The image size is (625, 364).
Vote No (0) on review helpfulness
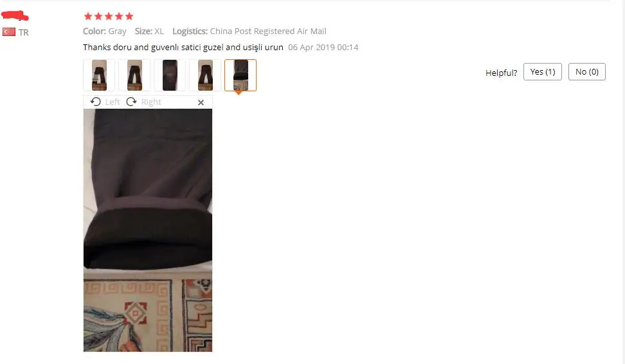[x=586, y=72]
